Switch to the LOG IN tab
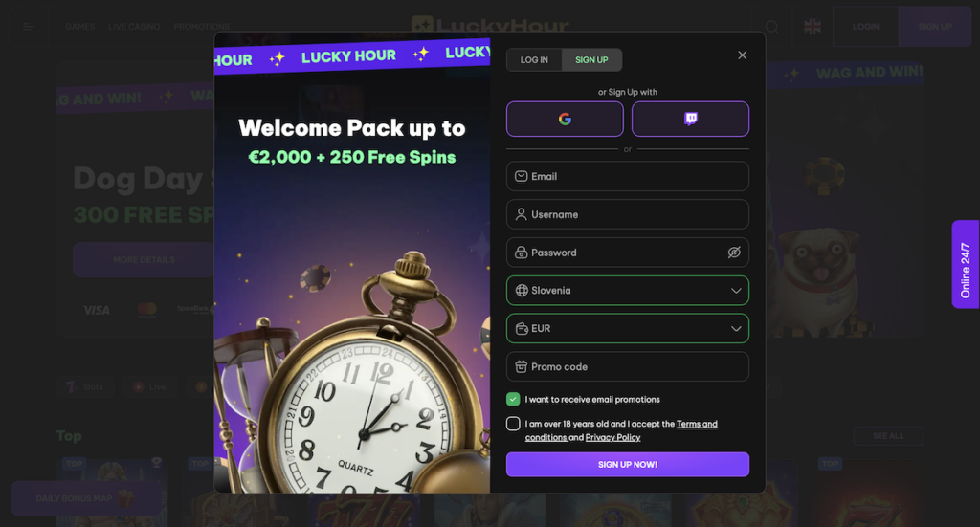 click(x=534, y=60)
